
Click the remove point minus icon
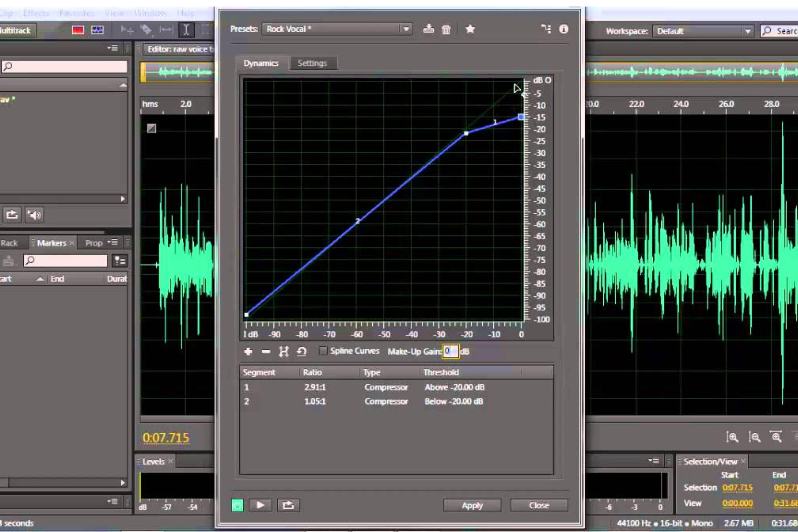click(x=266, y=352)
